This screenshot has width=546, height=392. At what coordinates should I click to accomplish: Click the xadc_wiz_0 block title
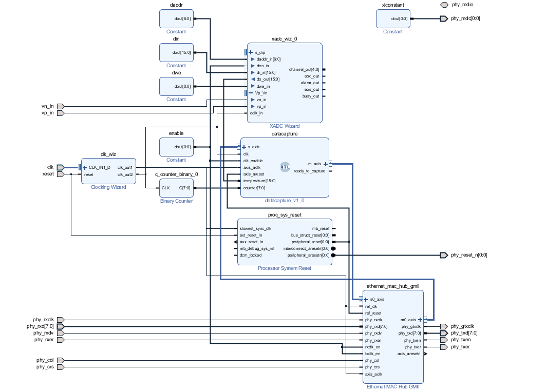tap(284, 39)
